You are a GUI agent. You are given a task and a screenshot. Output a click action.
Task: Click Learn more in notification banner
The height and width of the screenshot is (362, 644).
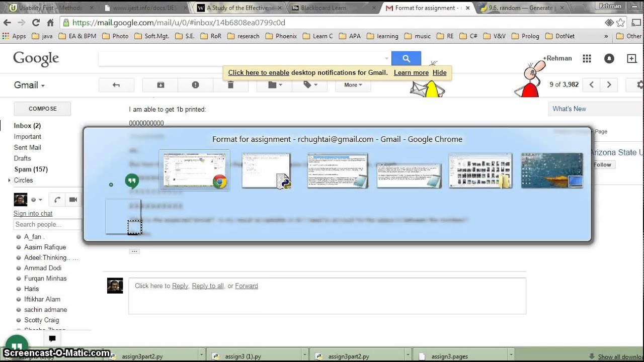tap(411, 72)
